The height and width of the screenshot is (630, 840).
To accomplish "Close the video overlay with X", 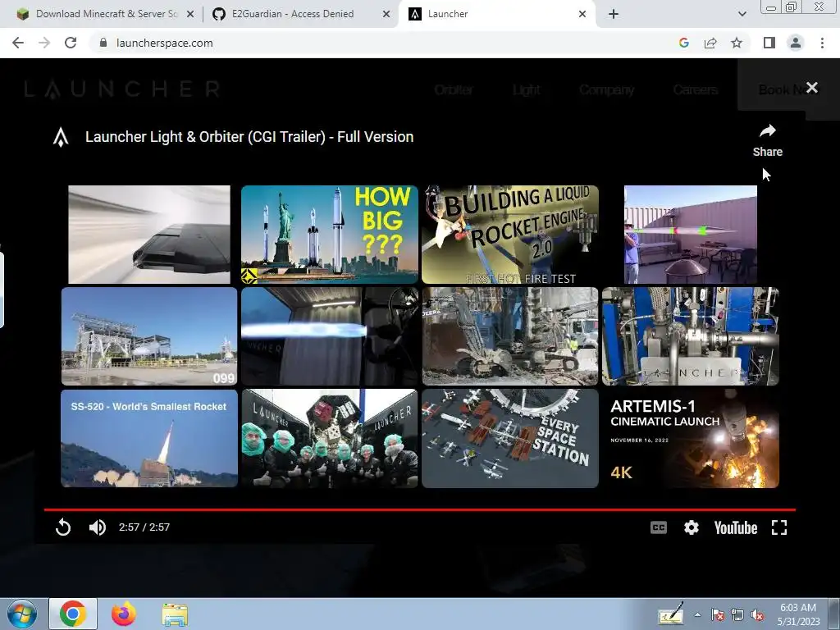I will (811, 87).
